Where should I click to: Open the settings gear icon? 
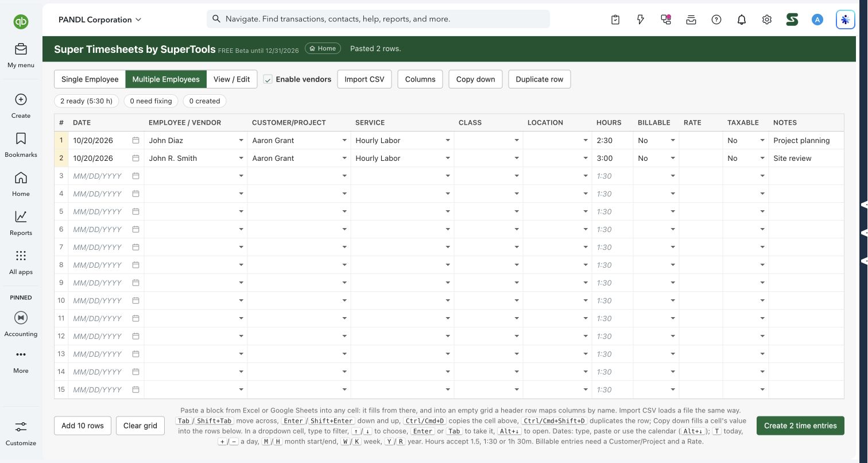point(767,20)
